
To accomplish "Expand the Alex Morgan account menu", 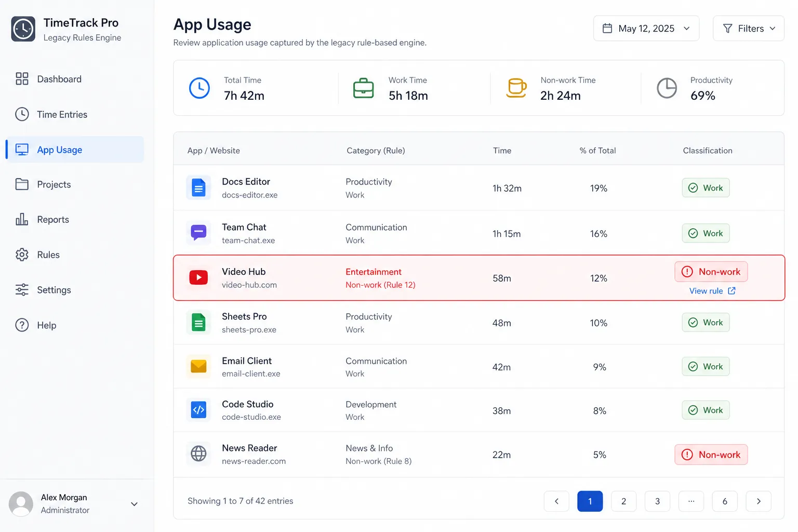I will click(134, 504).
